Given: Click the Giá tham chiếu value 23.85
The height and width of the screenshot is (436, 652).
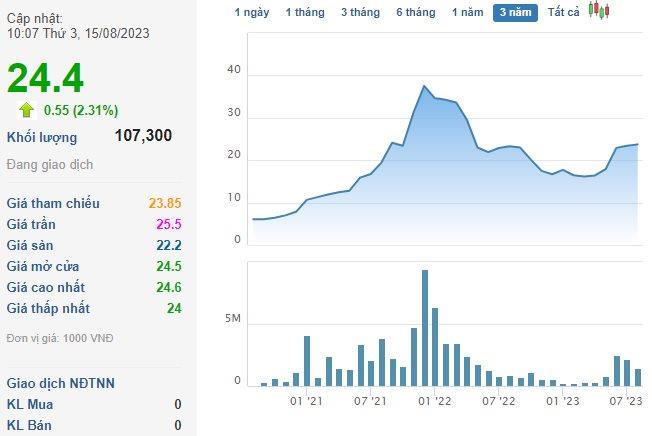Looking at the screenshot, I should click(x=165, y=203).
